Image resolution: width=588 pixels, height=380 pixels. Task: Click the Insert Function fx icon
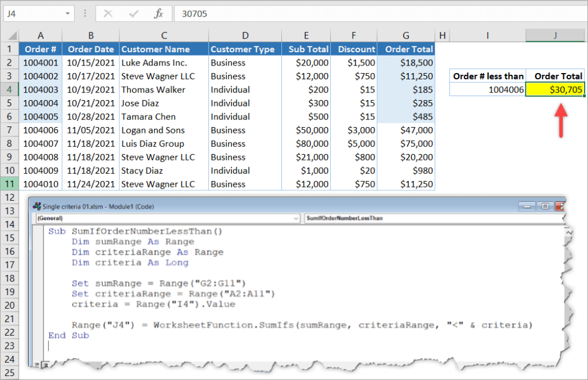[x=158, y=14]
